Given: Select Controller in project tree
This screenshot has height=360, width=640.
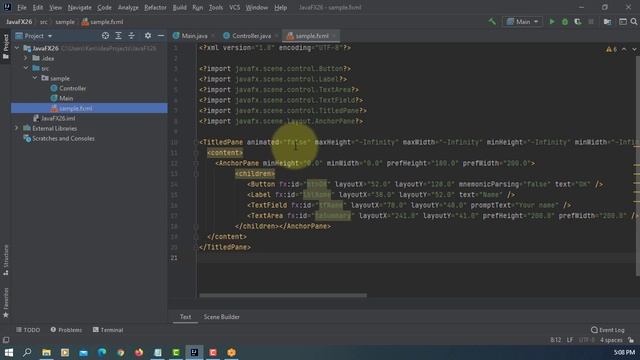Looking at the screenshot, I should [x=72, y=88].
